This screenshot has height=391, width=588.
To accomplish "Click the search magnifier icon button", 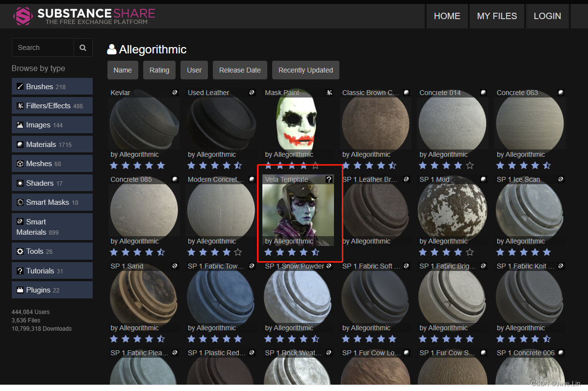I will coord(83,48).
